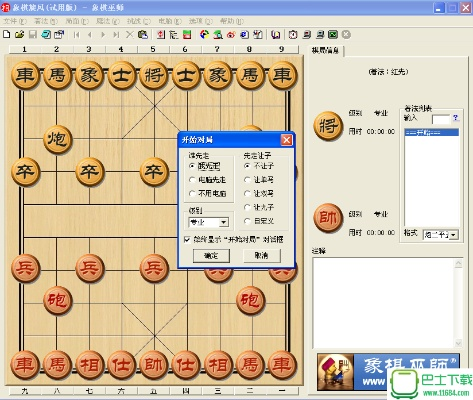Jump to last move arrow
Screen dimensions: 473x400
pyautogui.click(x=116, y=35)
